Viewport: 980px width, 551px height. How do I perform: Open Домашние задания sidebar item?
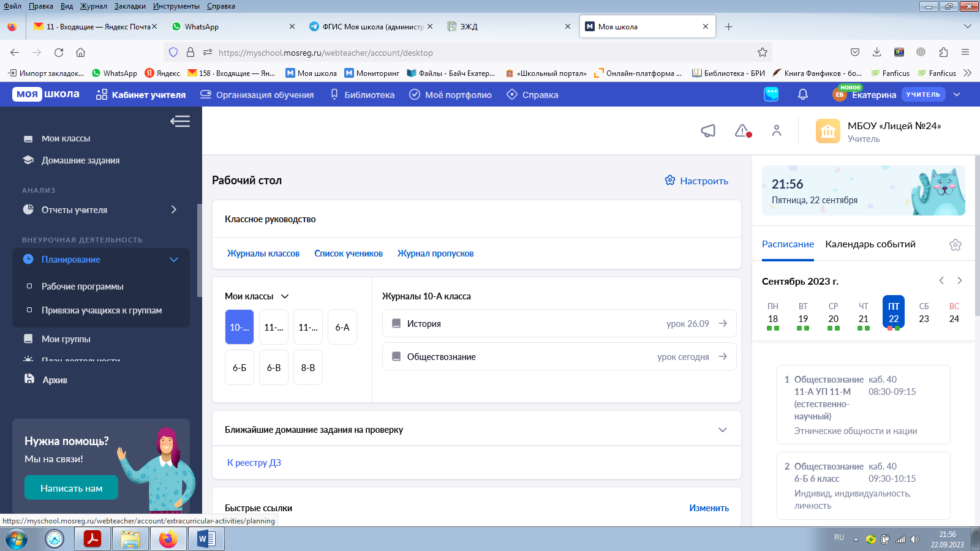click(80, 160)
